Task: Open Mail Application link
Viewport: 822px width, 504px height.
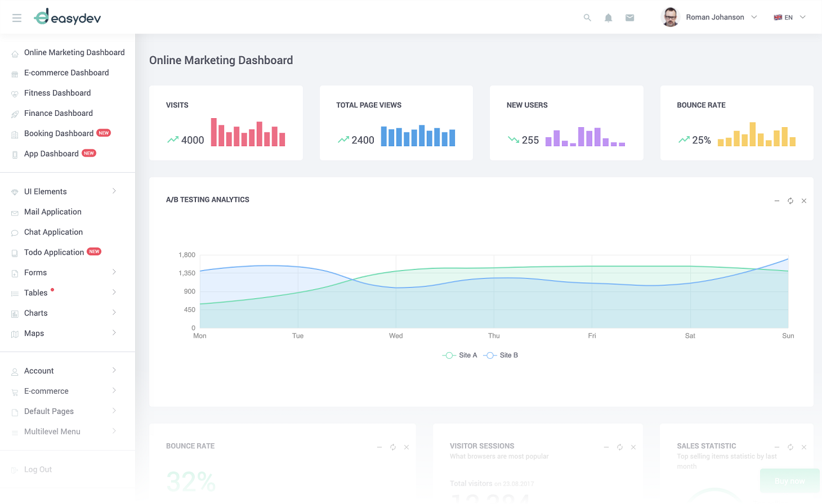Action: click(x=53, y=212)
